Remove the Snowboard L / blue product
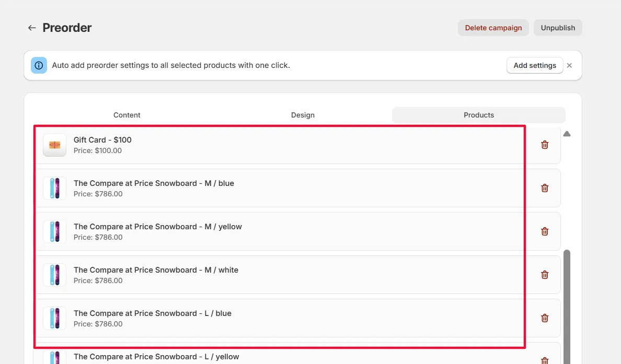This screenshot has width=621, height=364. point(545,318)
